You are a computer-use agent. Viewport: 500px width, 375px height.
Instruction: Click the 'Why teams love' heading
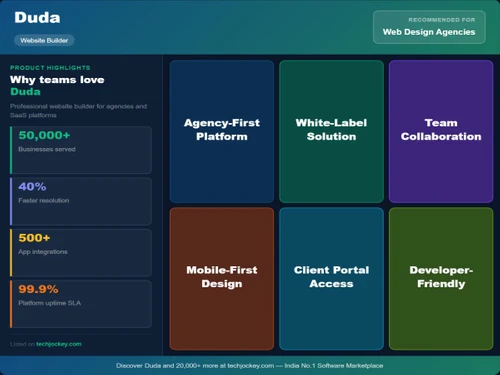(57, 80)
